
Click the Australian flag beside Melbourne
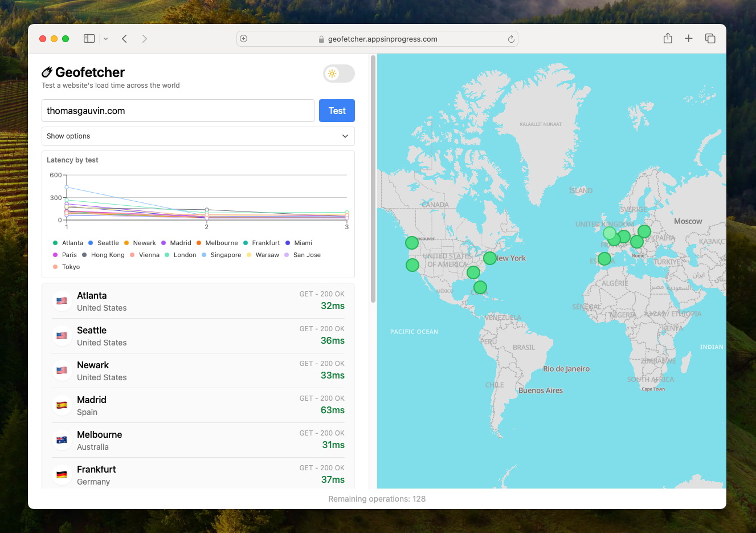(62, 440)
